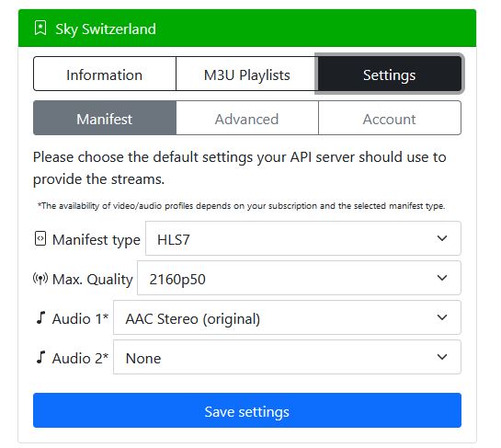Click the Save settings button
The image size is (501, 448).
247,410
